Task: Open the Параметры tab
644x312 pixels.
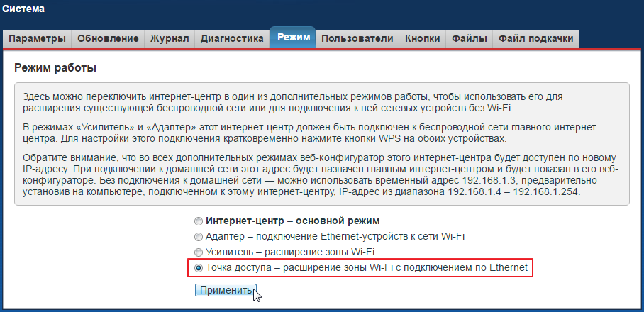Action: click(38, 38)
